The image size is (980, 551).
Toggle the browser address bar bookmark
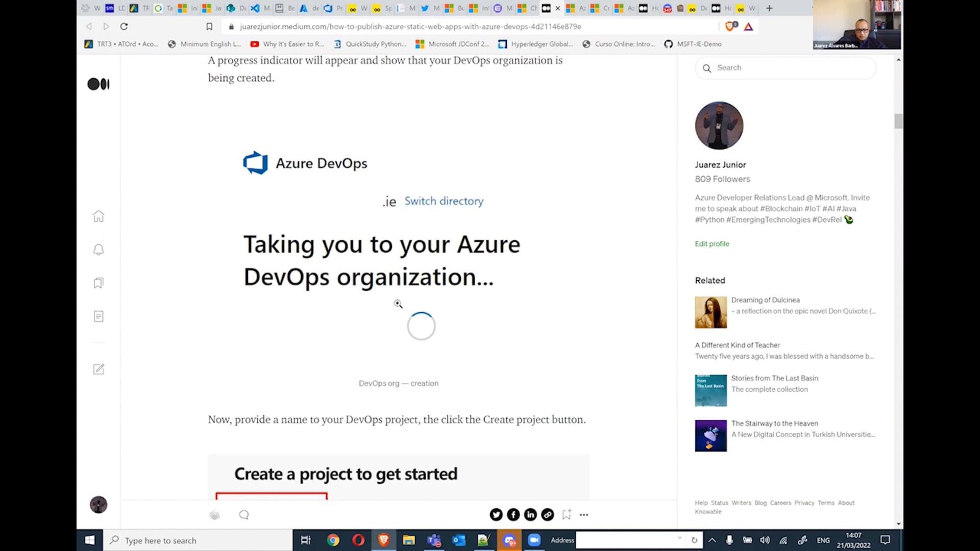click(x=209, y=27)
